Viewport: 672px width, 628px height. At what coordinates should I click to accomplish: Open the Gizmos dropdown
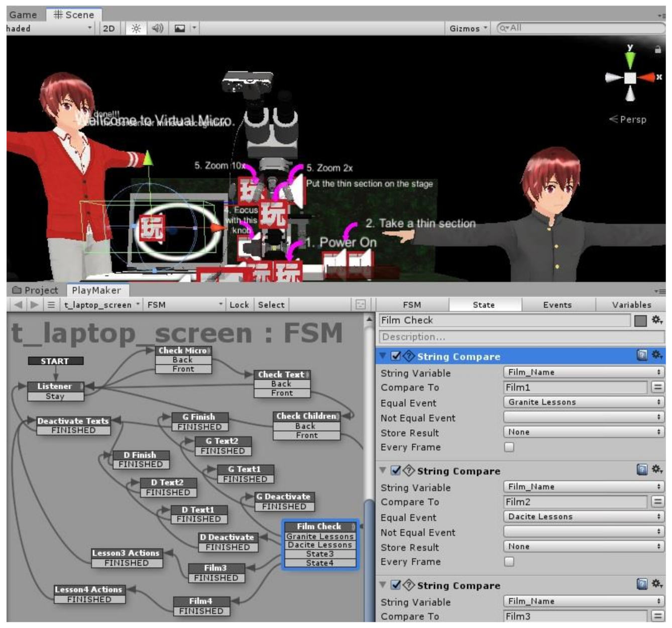pyautogui.click(x=468, y=29)
